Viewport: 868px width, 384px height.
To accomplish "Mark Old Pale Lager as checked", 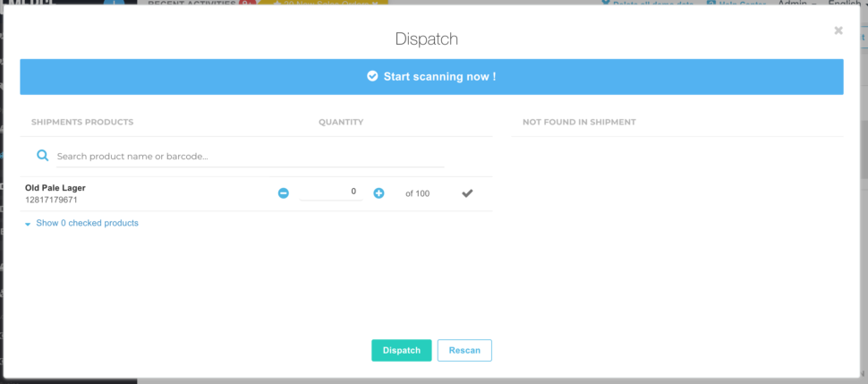I will [467, 193].
